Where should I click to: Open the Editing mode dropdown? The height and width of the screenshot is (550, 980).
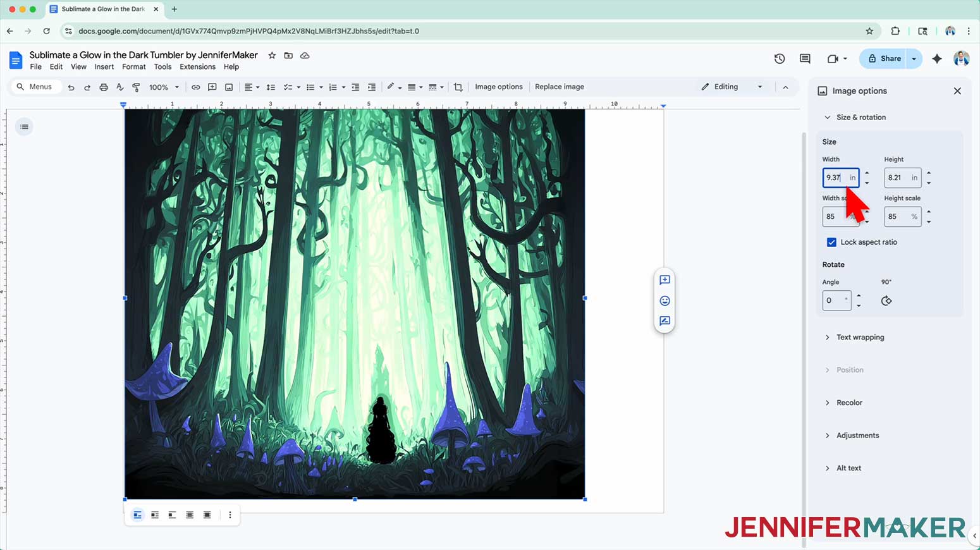click(x=732, y=87)
